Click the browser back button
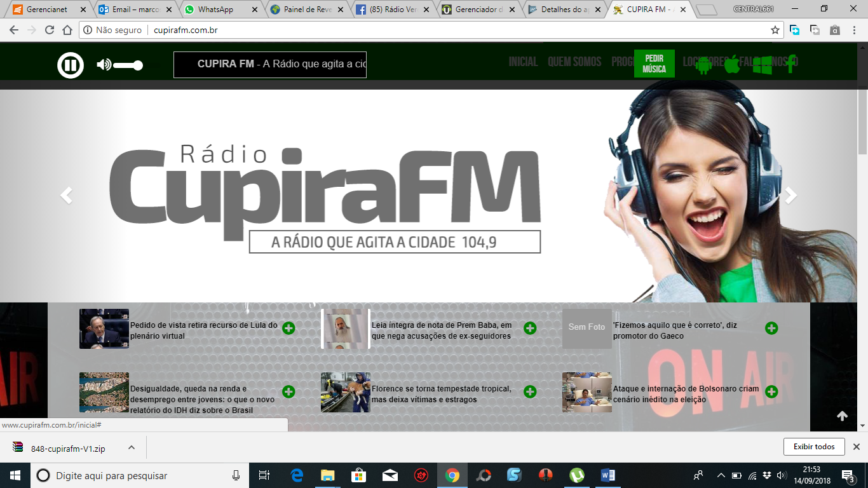The width and height of the screenshot is (868, 488). [14, 30]
